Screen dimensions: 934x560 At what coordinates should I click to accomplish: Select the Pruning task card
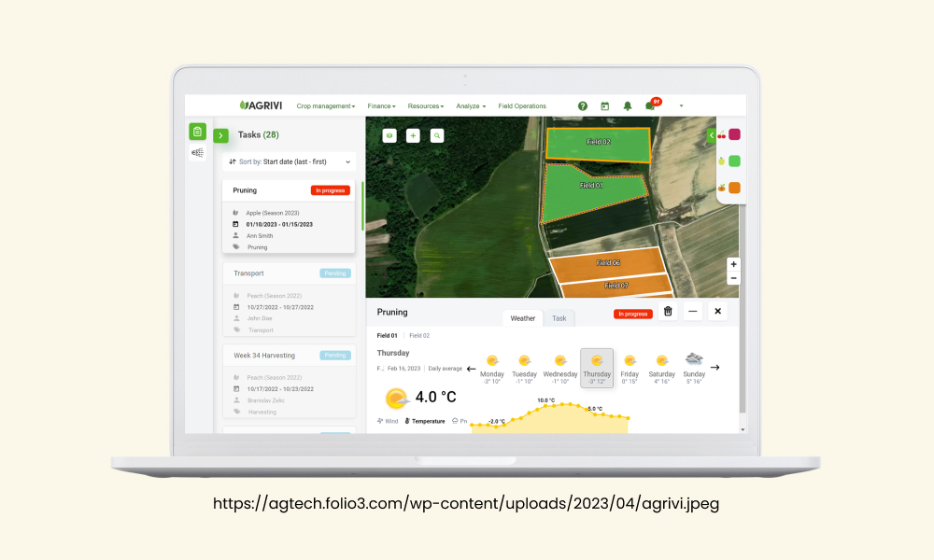coord(289,217)
